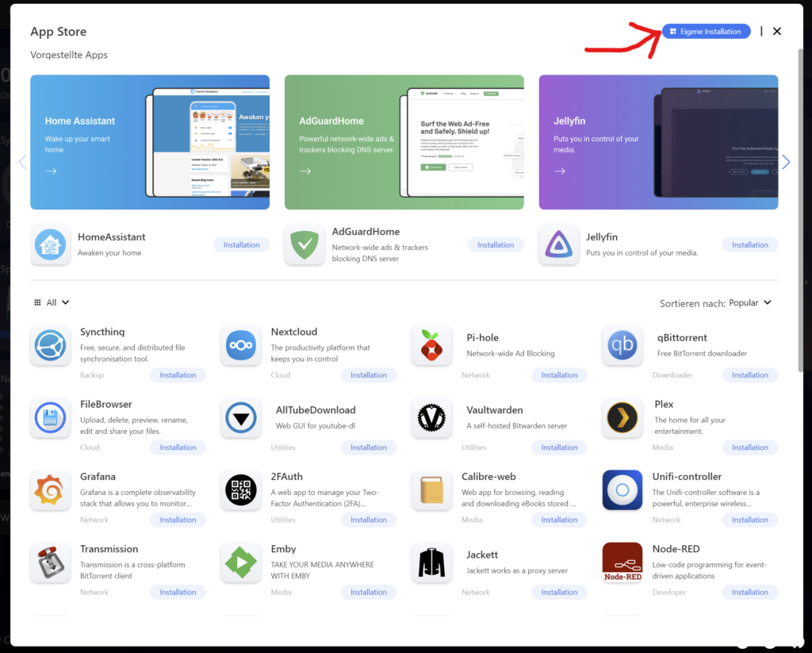Close the App Store dialog
The image size is (812, 653).
tap(777, 32)
